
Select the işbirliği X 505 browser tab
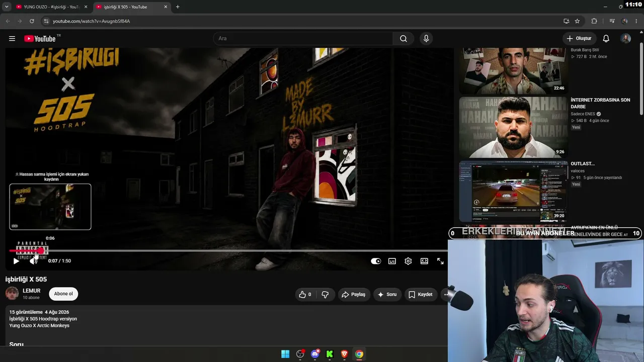point(132,7)
